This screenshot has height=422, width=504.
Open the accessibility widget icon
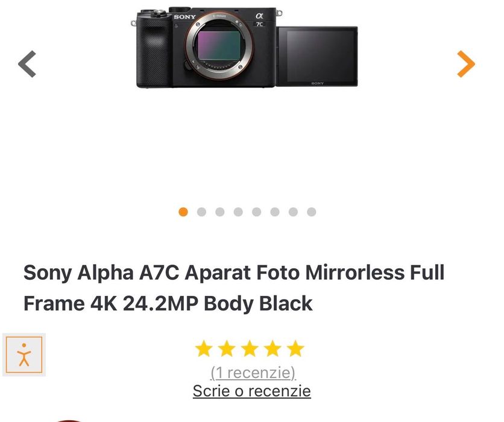(24, 354)
